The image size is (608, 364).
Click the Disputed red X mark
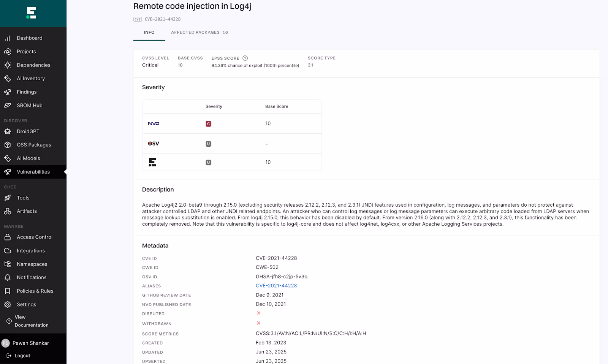pyautogui.click(x=258, y=313)
